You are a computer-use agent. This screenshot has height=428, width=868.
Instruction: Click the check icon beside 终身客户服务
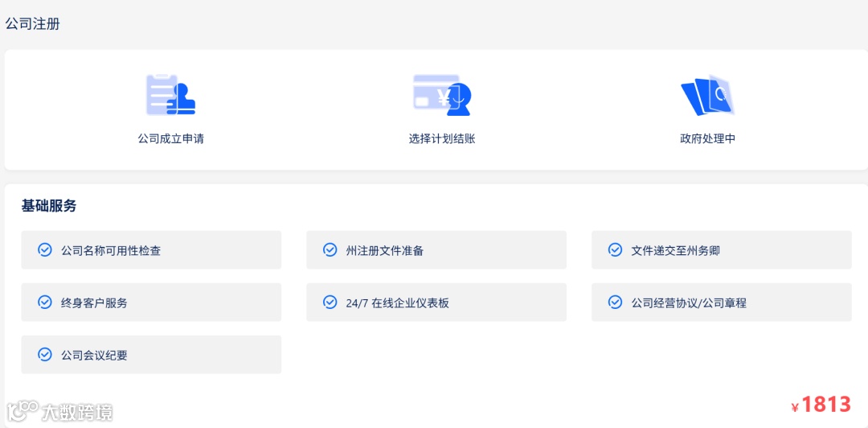tap(44, 302)
